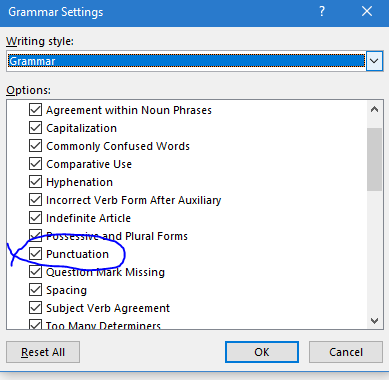Toggle the Capitalization checkbox
The image size is (389, 380).
35,128
